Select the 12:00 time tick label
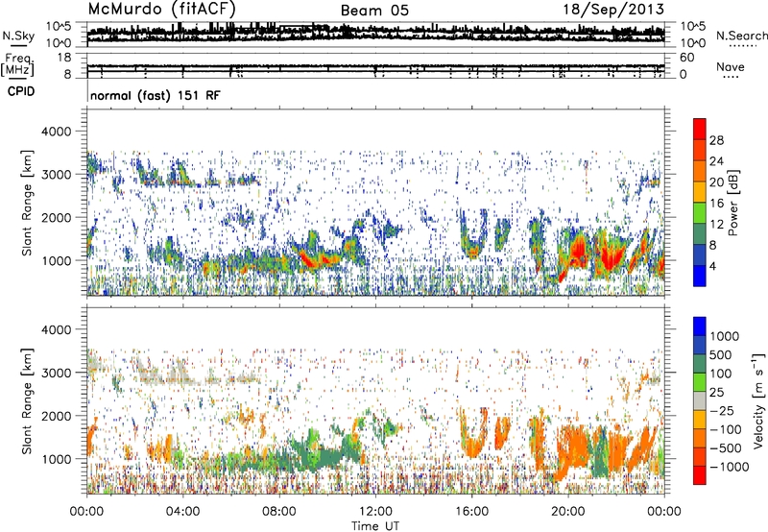The image size is (768, 532). (x=375, y=512)
